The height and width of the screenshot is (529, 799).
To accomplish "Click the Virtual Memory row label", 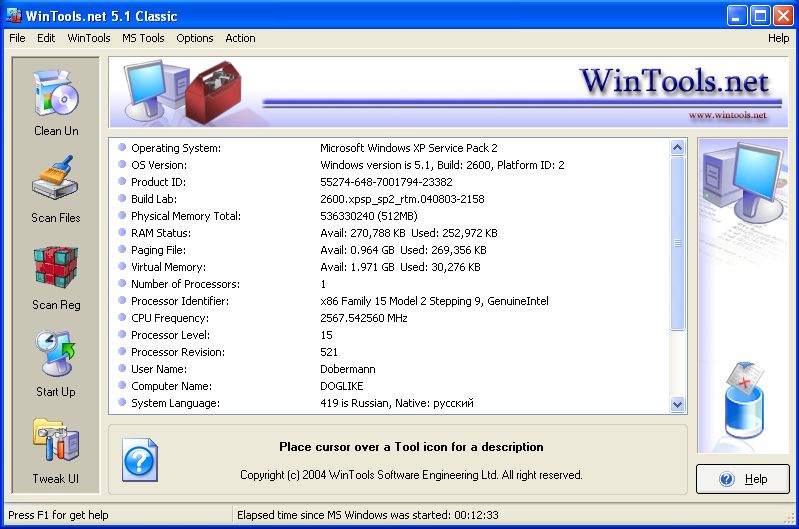I will (168, 267).
